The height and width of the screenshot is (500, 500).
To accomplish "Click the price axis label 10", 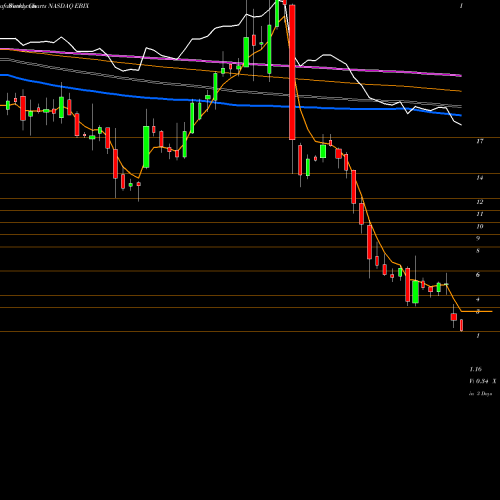I will coord(480,227).
